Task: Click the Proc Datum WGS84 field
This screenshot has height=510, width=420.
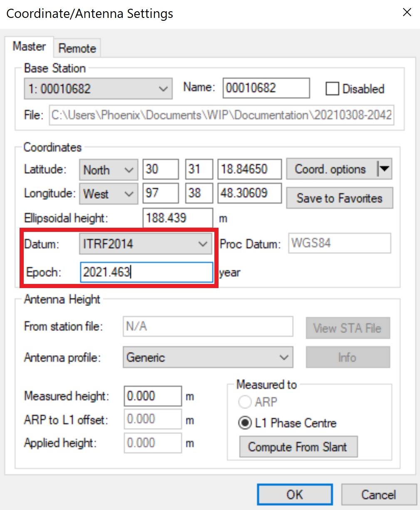Action: coord(340,243)
